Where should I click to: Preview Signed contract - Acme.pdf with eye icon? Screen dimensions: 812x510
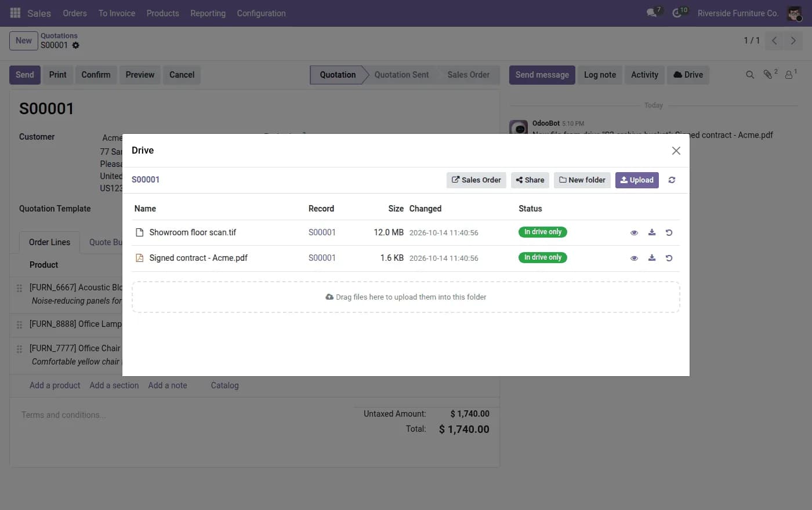634,258
